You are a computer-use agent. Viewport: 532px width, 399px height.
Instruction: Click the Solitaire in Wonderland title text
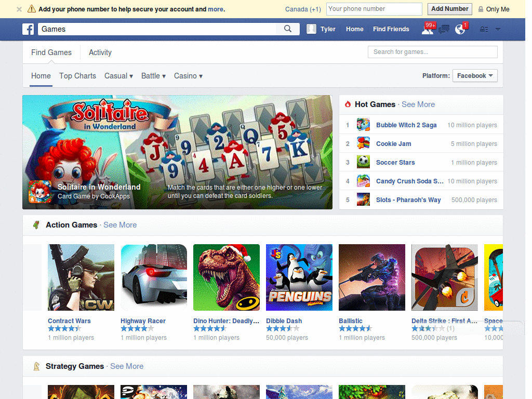(99, 187)
